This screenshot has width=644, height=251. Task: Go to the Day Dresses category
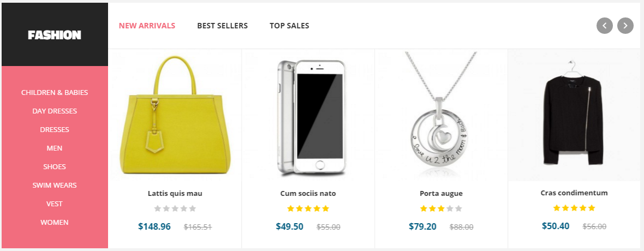[x=55, y=111]
